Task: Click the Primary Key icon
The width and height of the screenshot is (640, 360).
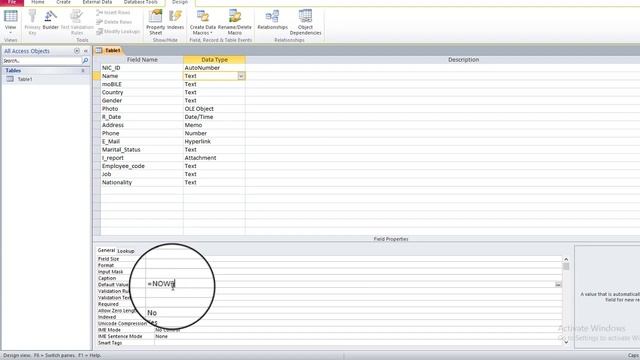Action: tap(32, 22)
